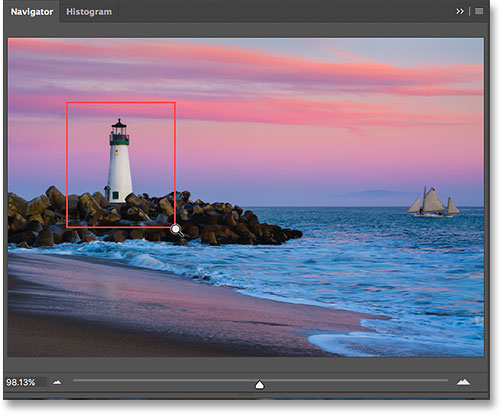The height and width of the screenshot is (415, 502).
Task: Open the Navigator panel menu icon
Action: coord(479,12)
